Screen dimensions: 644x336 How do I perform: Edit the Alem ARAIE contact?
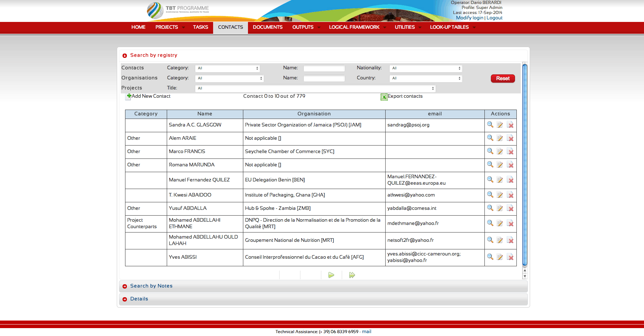click(500, 138)
